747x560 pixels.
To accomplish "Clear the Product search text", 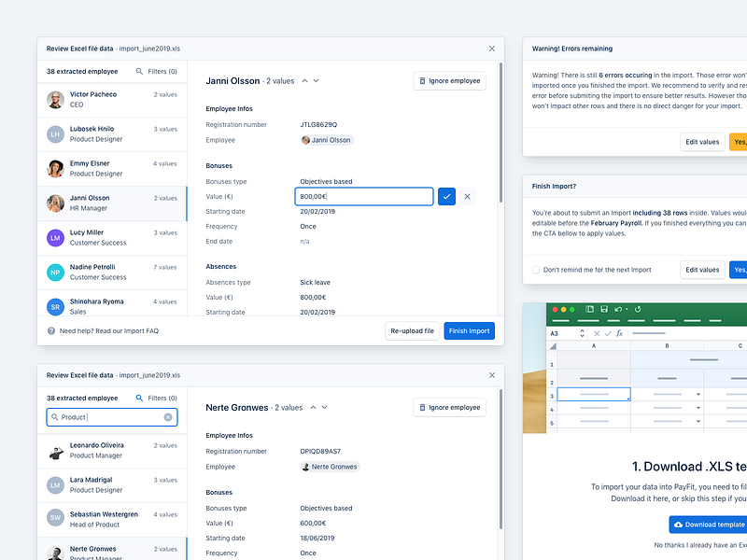I will point(168,417).
